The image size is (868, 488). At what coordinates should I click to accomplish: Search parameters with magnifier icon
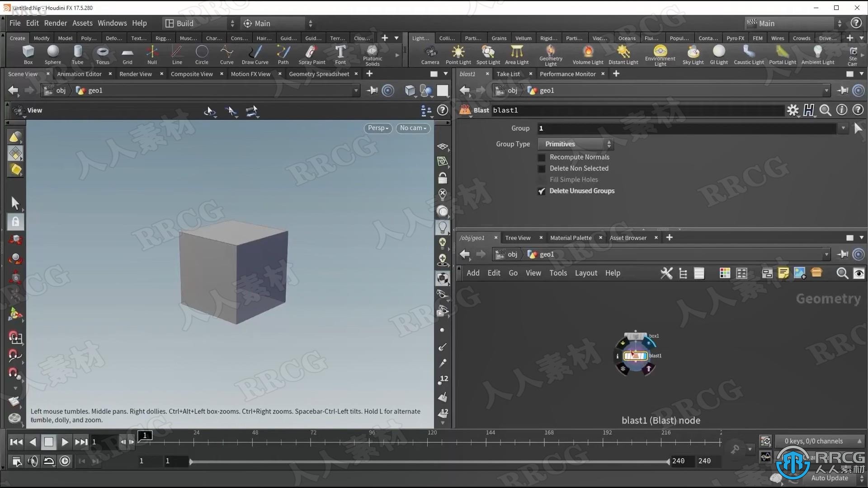coord(825,110)
